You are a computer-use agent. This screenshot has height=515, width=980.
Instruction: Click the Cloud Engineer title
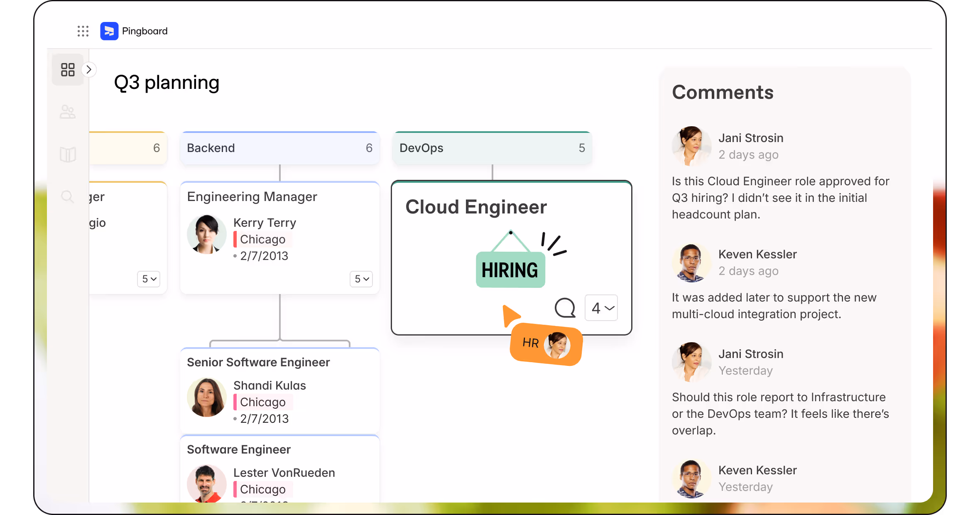click(476, 207)
